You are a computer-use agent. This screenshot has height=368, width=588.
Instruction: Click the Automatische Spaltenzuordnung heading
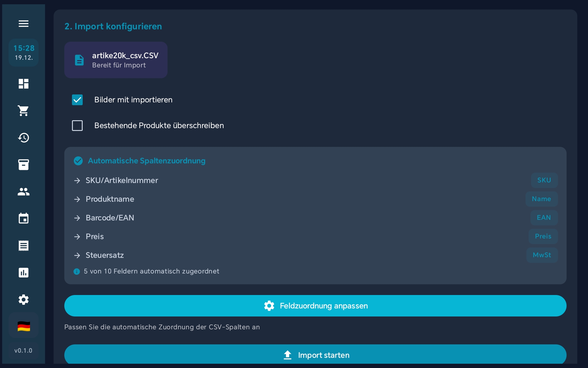[146, 161]
